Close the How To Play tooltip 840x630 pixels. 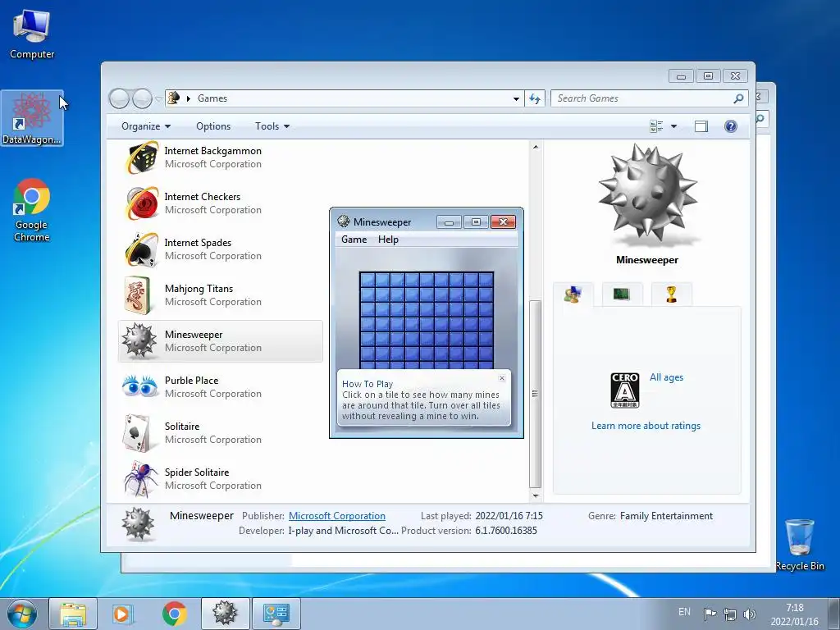pyautogui.click(x=502, y=378)
